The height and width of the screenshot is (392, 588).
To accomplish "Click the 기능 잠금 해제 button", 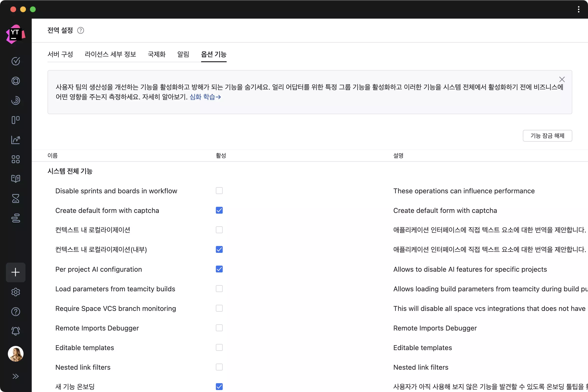I will pos(547,135).
